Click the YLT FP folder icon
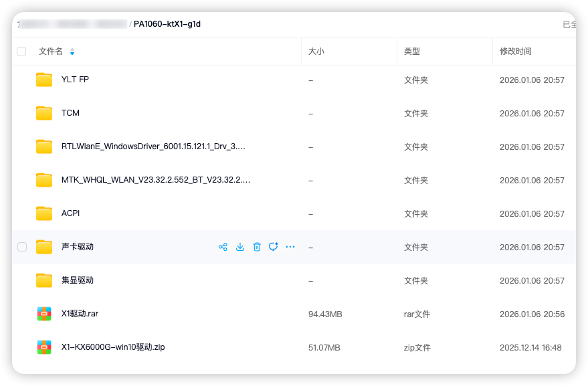Image resolution: width=588 pixels, height=386 pixels. (x=44, y=80)
